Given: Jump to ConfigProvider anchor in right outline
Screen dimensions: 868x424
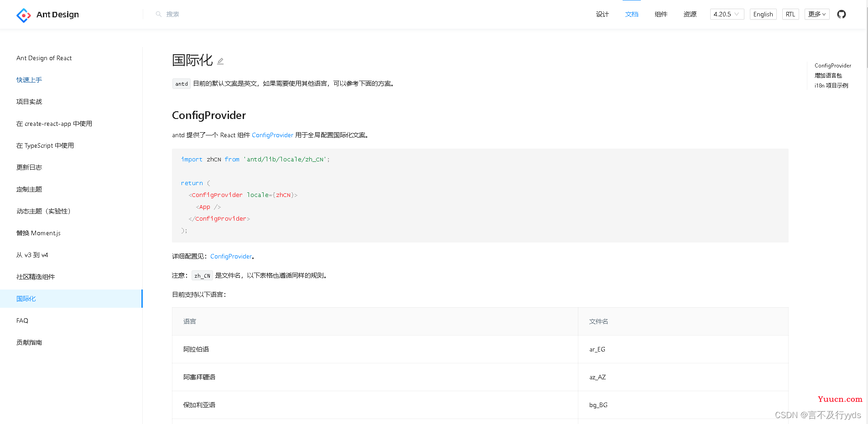Looking at the screenshot, I should pyautogui.click(x=833, y=66).
